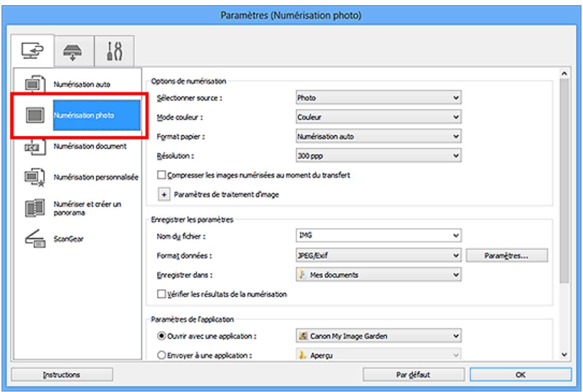Open the Résolution dropdown showing 300 ppp
This screenshot has width=583, height=392.
[378, 156]
